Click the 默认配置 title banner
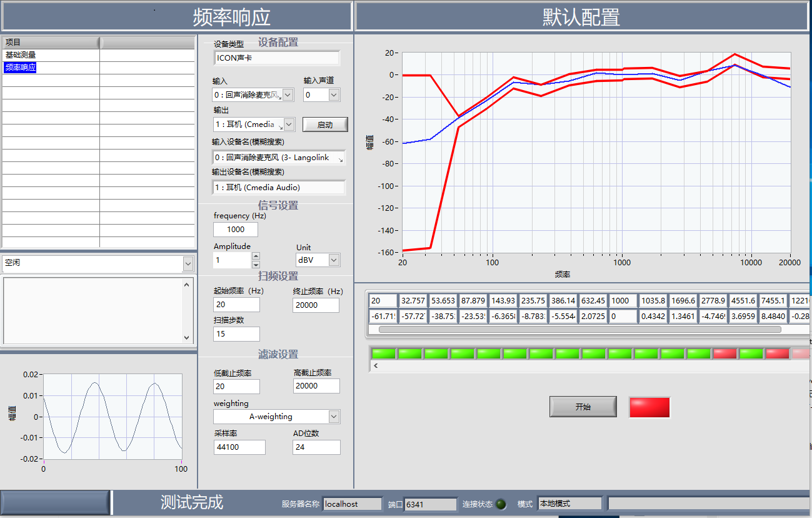Screen dimensions: 812x518 tap(581, 17)
